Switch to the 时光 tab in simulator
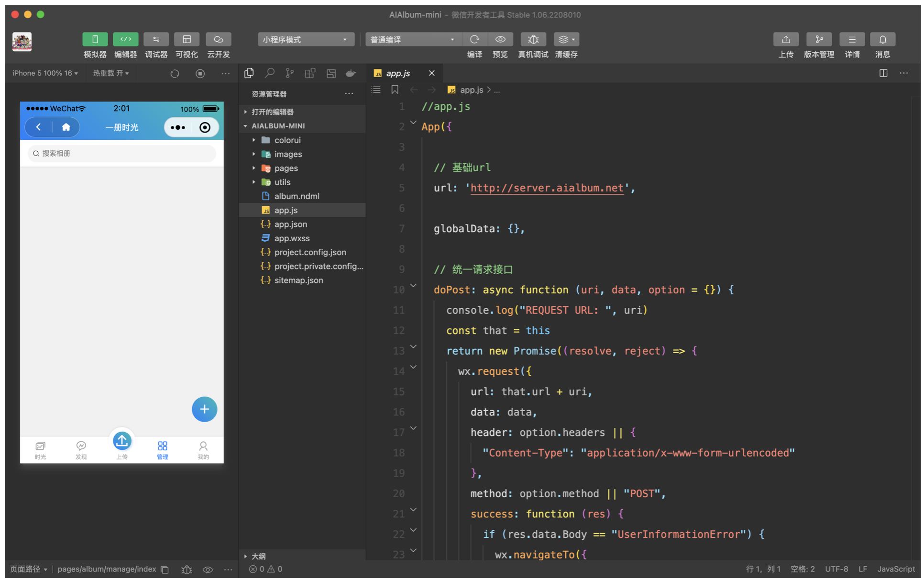Image resolution: width=924 pixels, height=581 pixels. pyautogui.click(x=40, y=450)
